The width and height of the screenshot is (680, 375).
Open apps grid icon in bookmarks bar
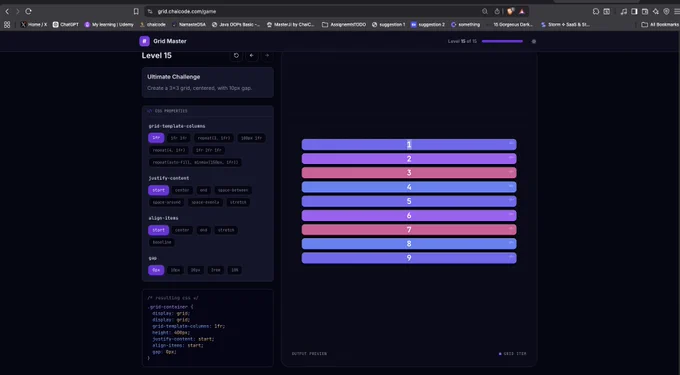7,25
